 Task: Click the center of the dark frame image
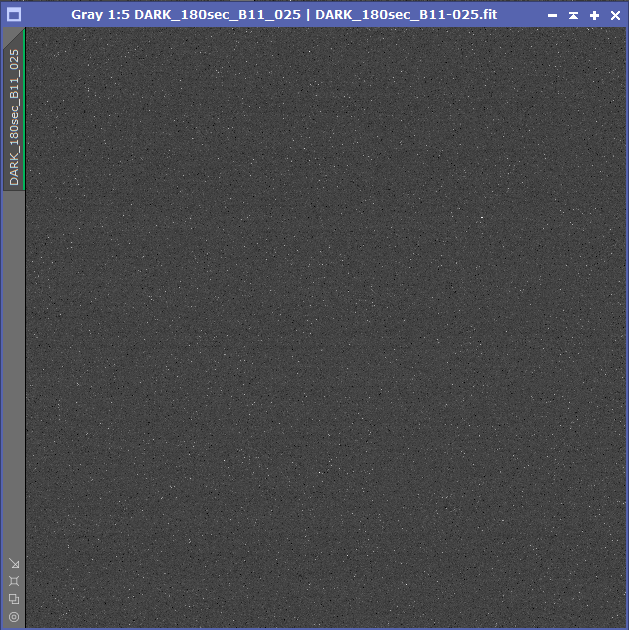(x=325, y=328)
